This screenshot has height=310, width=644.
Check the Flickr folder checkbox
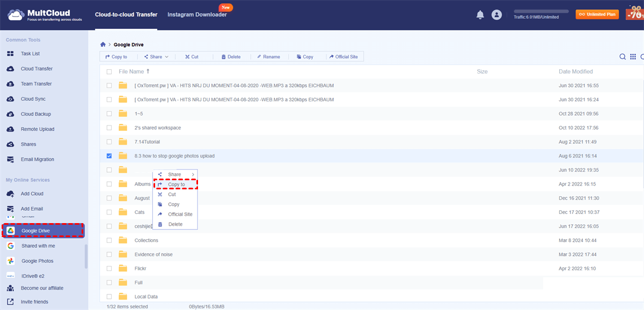[109, 268]
